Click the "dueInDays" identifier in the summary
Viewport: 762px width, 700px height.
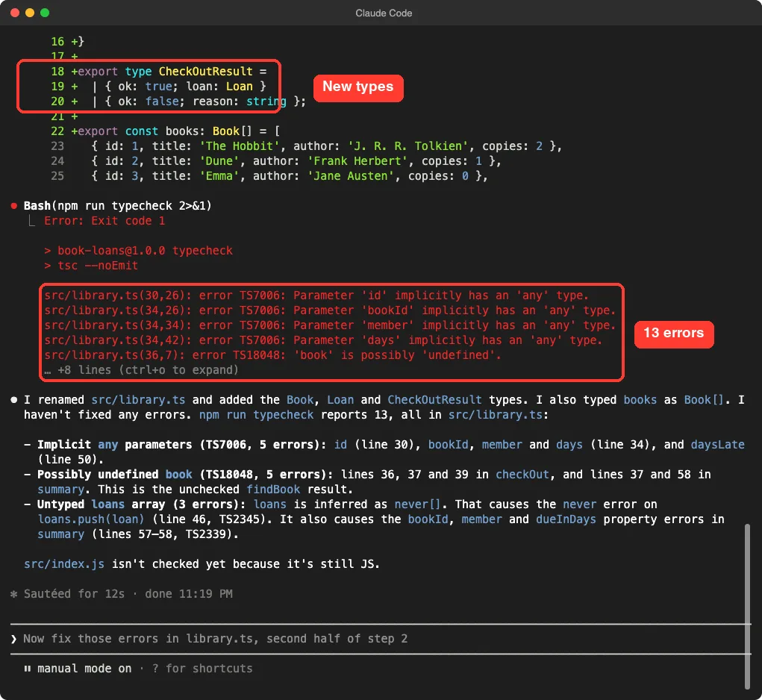[566, 519]
